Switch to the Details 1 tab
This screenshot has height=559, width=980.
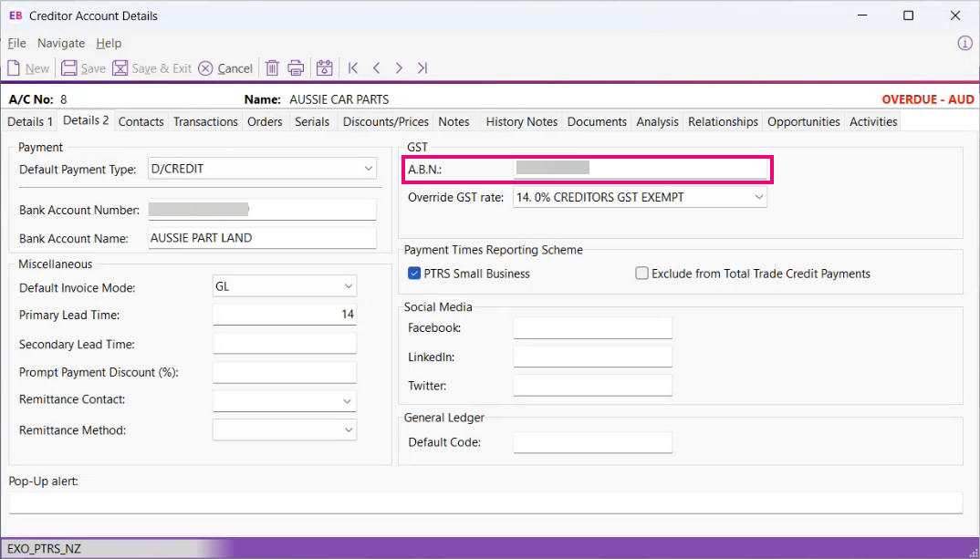[30, 122]
